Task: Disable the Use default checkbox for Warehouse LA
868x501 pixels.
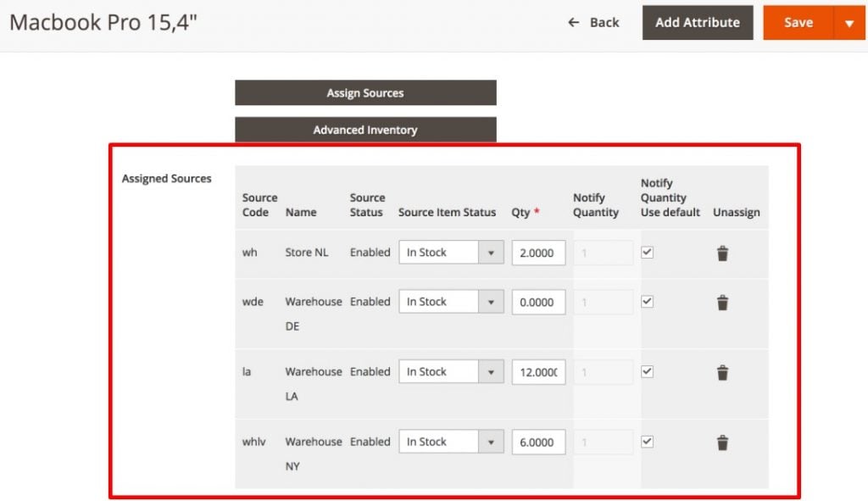Action: pyautogui.click(x=647, y=369)
